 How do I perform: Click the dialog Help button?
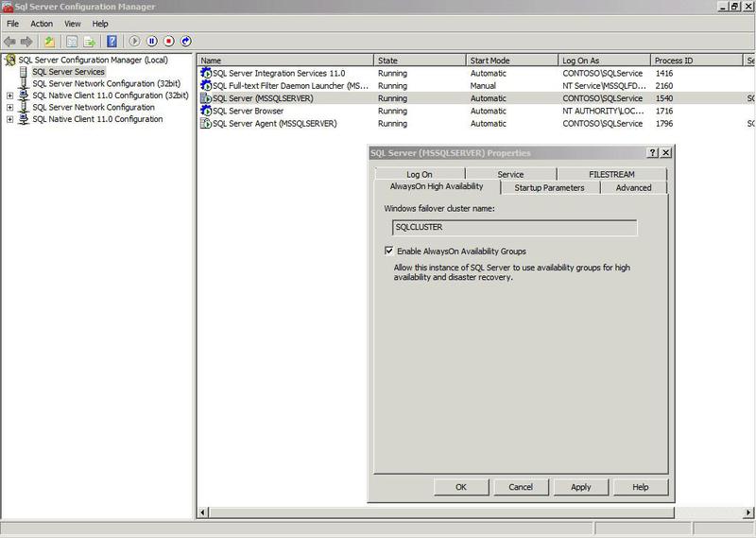coord(641,487)
